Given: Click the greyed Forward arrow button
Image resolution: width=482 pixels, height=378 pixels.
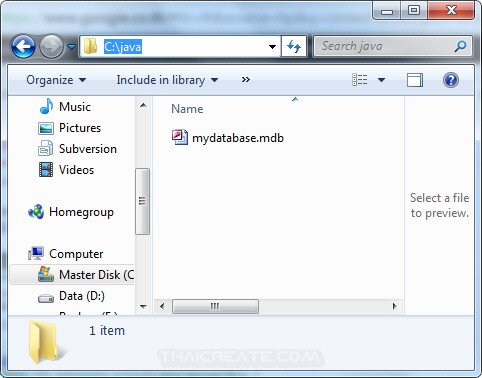Looking at the screenshot, I should tap(51, 46).
